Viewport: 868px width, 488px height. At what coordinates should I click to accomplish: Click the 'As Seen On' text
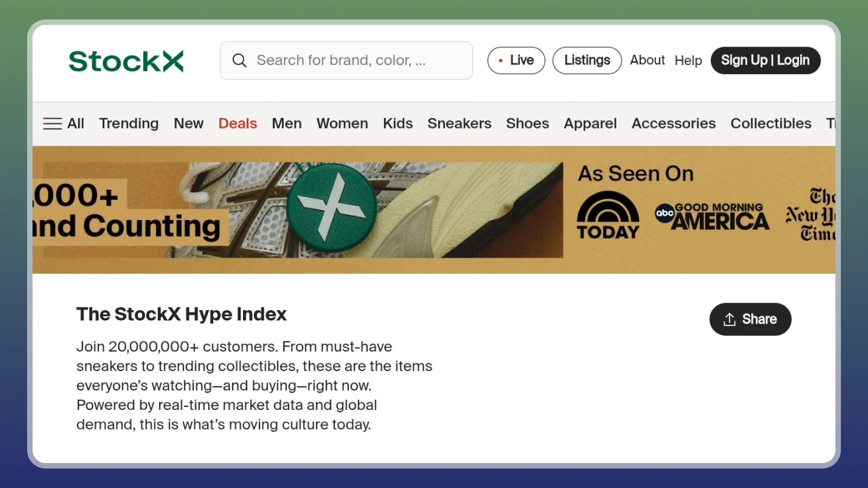coord(636,174)
